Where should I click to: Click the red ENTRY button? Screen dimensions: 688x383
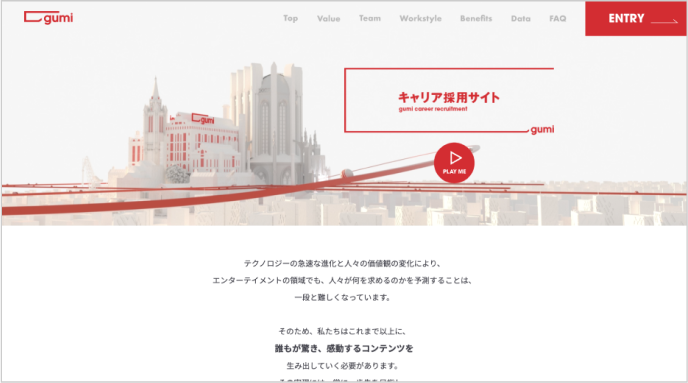coord(636,18)
